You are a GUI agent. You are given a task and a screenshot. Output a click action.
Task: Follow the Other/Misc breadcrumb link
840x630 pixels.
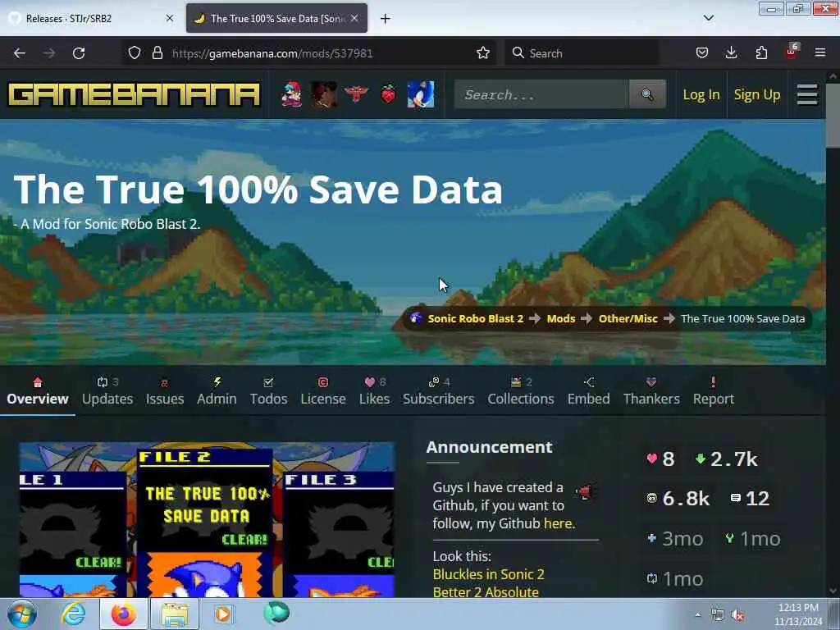(628, 319)
